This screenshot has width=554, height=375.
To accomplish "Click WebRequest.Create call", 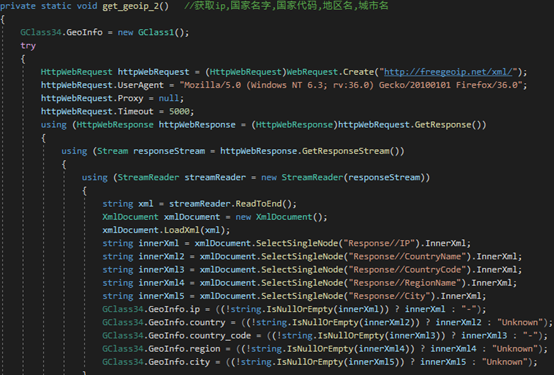I will pyautogui.click(x=330, y=72).
